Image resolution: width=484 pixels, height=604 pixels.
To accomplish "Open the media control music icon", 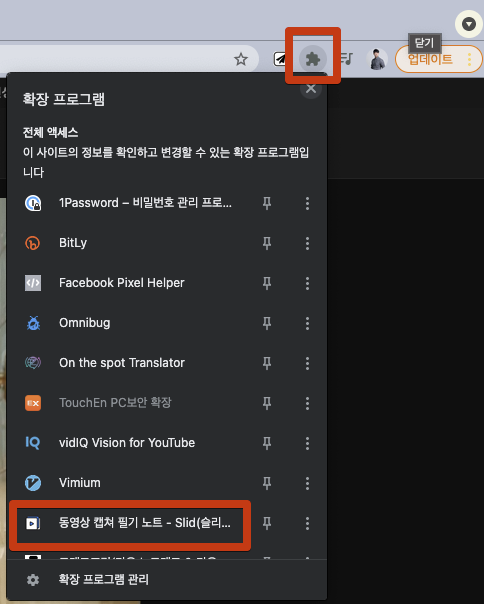I will [x=346, y=59].
